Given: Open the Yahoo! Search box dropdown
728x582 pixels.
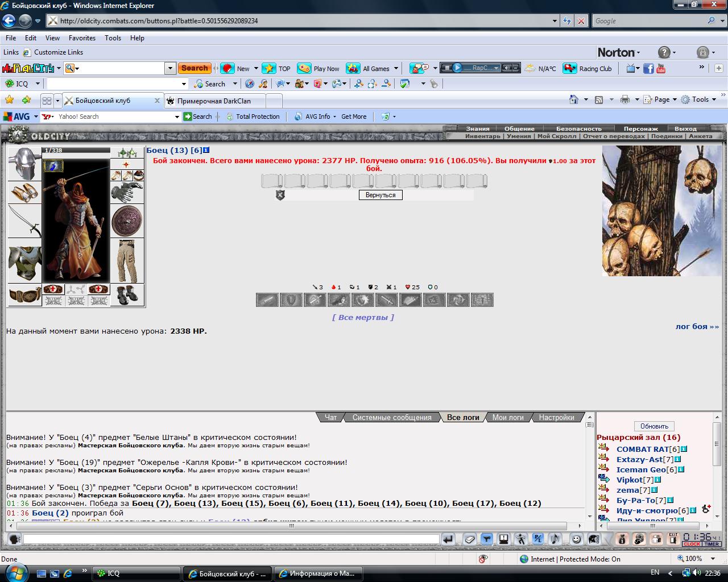Looking at the screenshot, I should [177, 117].
